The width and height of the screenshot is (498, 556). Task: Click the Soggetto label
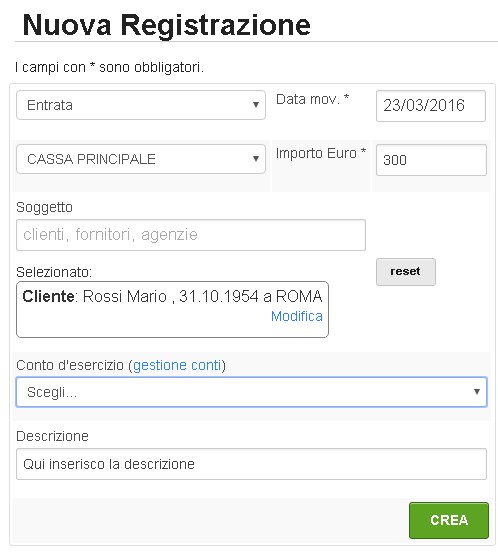tap(44, 207)
